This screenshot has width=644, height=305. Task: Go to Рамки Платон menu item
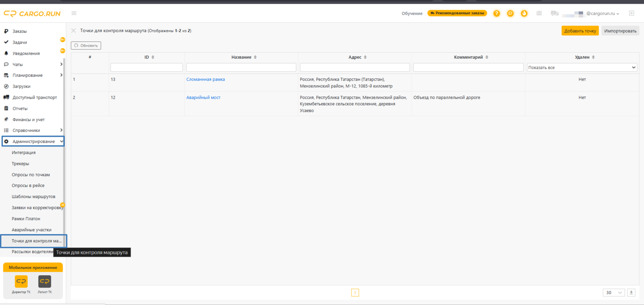coord(26,219)
